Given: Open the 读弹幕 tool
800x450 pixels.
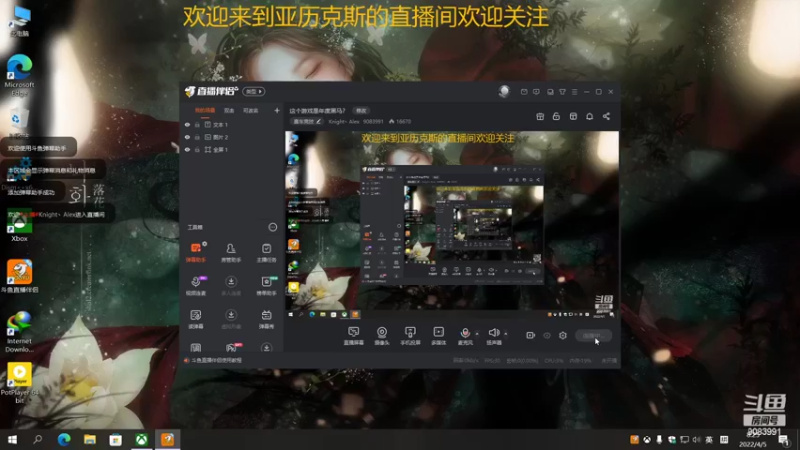Looking at the screenshot, I should (196, 319).
